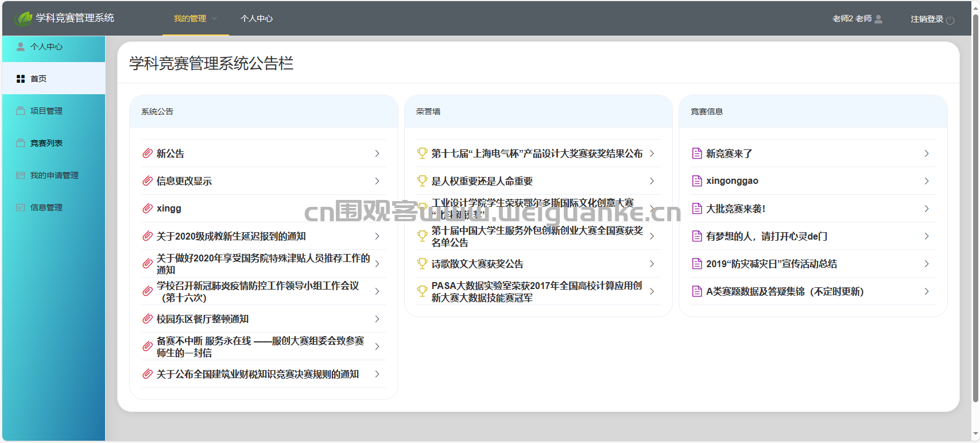
Task: Click the chevron at right of 新公告 row
Action: (x=377, y=153)
